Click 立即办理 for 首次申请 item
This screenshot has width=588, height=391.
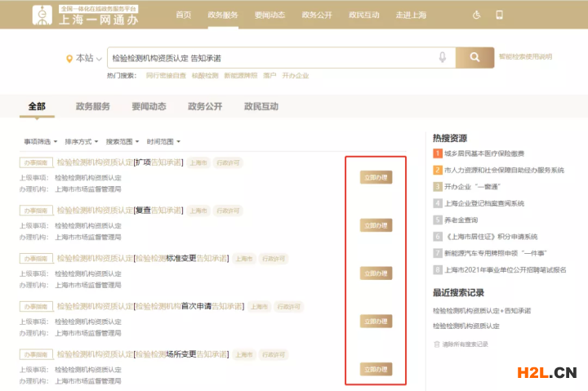376,322
